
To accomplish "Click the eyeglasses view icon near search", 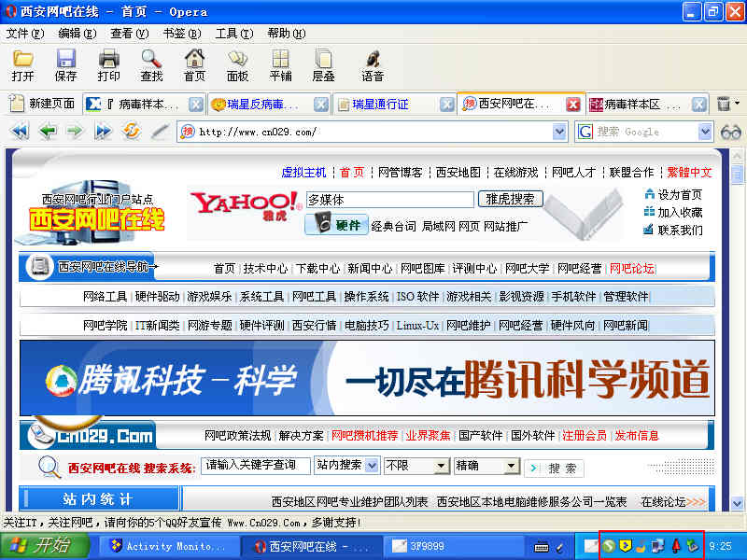I will [731, 132].
